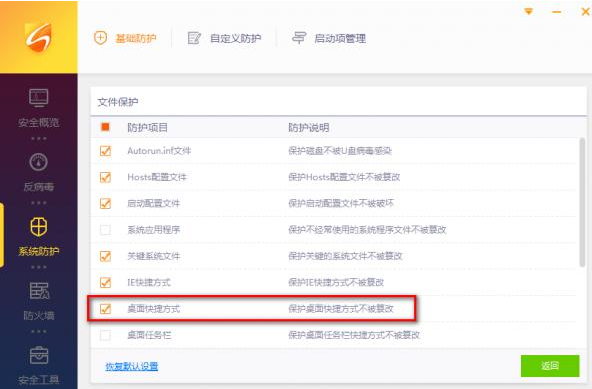Click the green 返回 button

pos(550,366)
